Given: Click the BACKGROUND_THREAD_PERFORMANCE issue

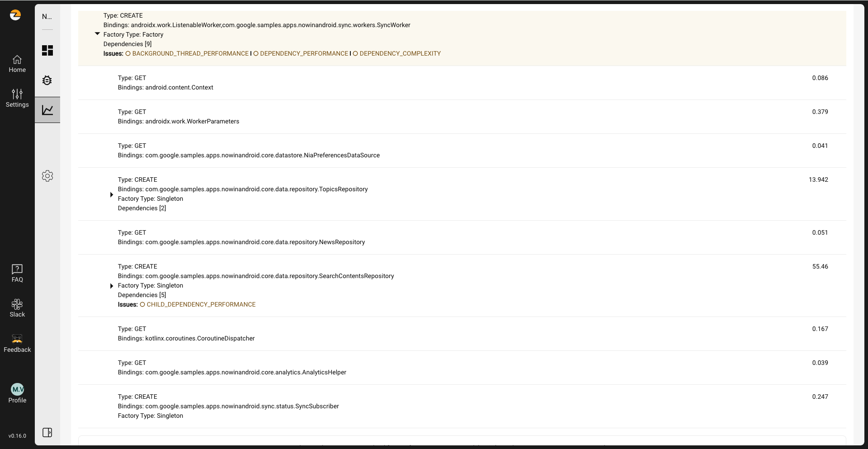Looking at the screenshot, I should coord(190,53).
